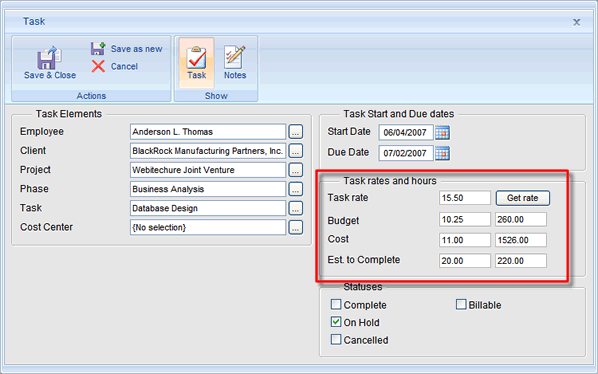598x374 pixels.
Task: Click the Save as new disk icon
Action: coord(98,48)
